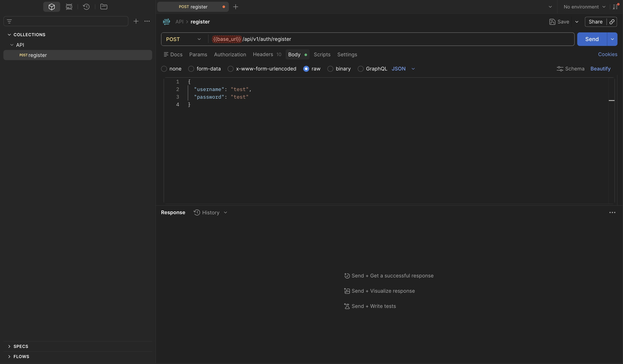Switch to the Params tab
The width and height of the screenshot is (623, 364).
coord(198,55)
